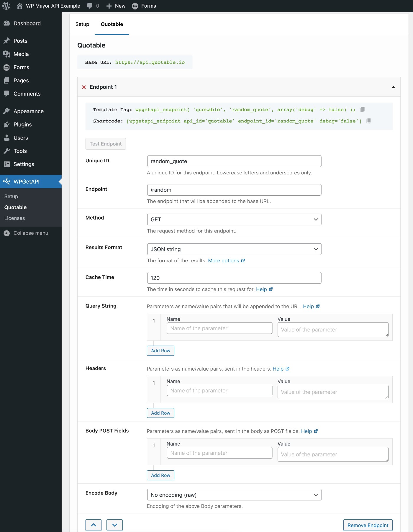Click Body POST Fields Value field
This screenshot has width=413, height=532.
(x=333, y=454)
